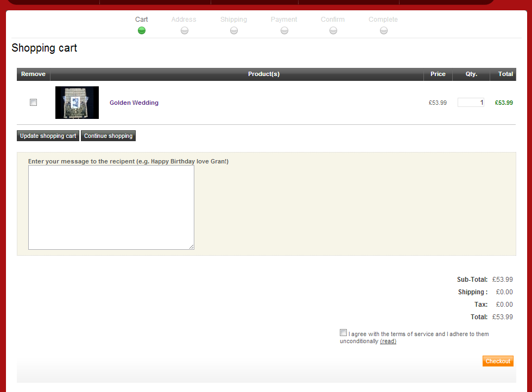This screenshot has width=532, height=392.
Task: Click Continue shopping button
Action: click(108, 136)
